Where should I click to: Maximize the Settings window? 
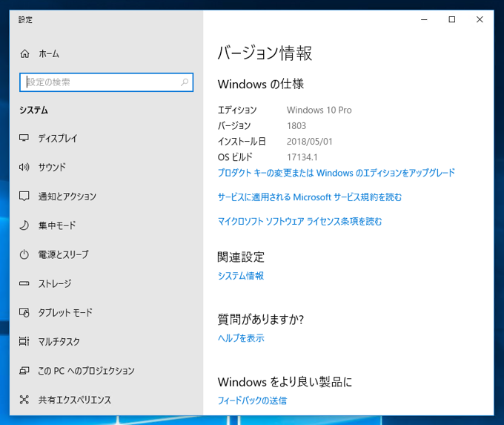(x=452, y=19)
